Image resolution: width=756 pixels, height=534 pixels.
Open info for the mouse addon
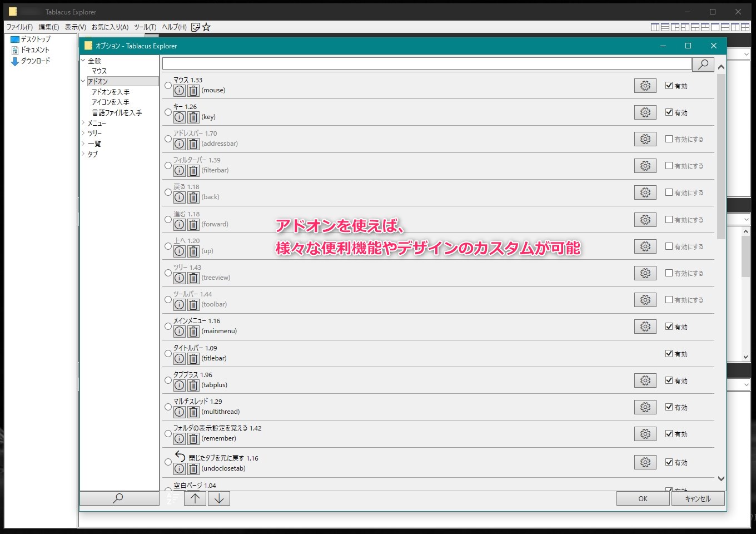(179, 90)
